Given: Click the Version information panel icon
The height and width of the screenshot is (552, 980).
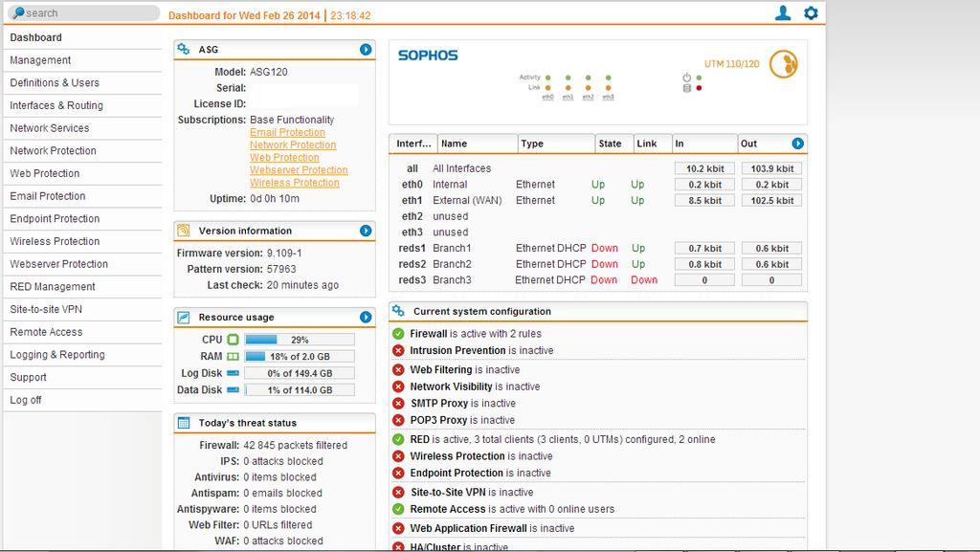Looking at the screenshot, I should (x=183, y=231).
